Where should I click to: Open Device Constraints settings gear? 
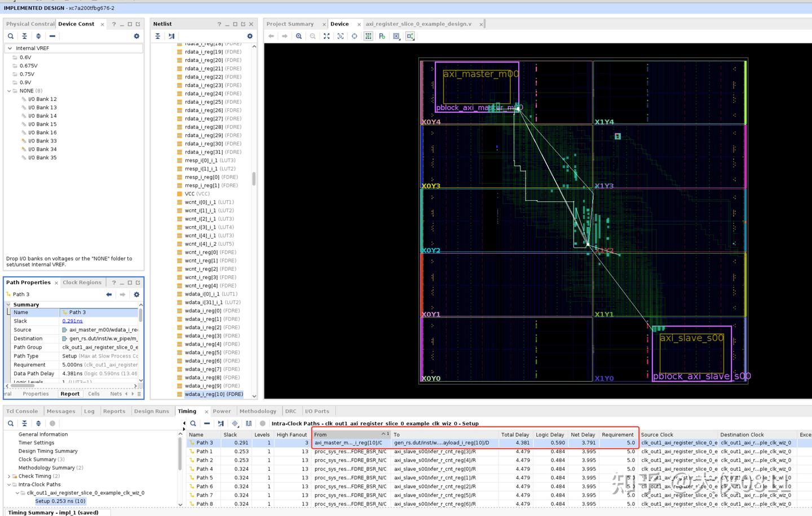136,36
